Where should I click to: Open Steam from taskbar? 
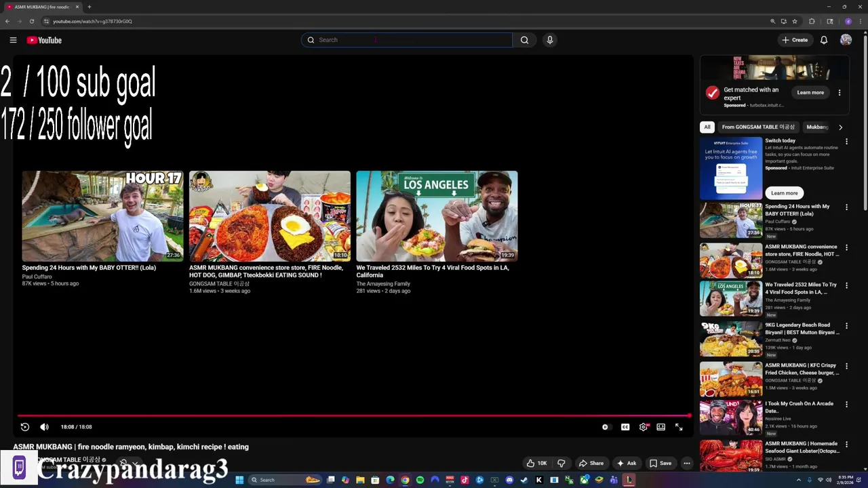524,480
